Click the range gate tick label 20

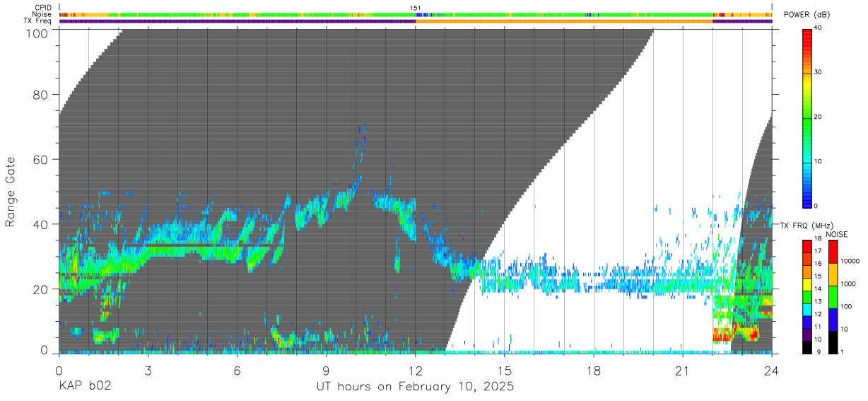pos(42,289)
